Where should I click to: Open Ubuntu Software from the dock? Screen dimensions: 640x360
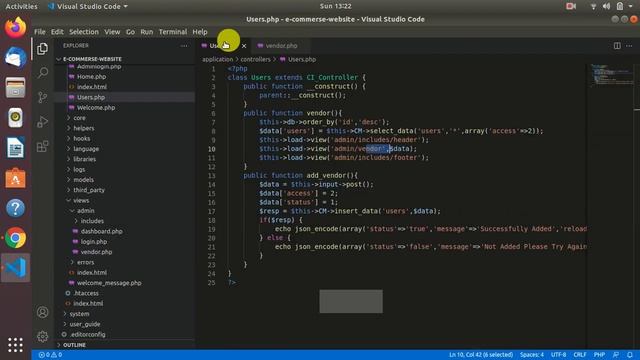point(16,178)
